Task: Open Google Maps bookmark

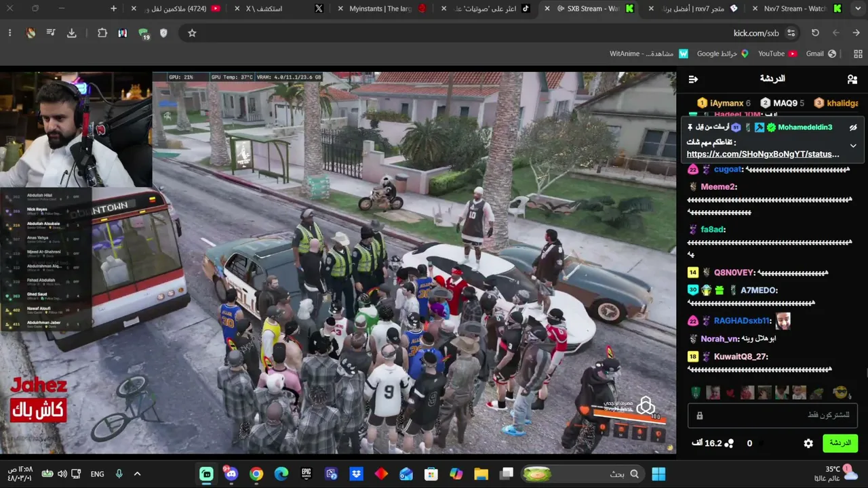Action: [x=723, y=54]
